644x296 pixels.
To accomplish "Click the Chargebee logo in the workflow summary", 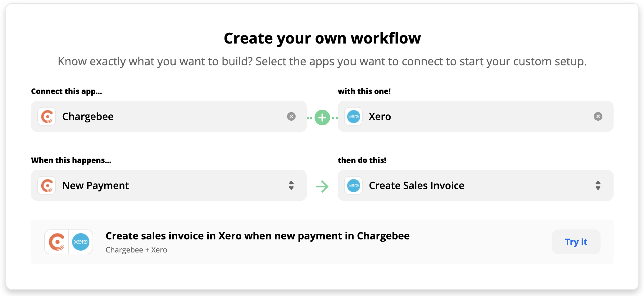I will 57,242.
